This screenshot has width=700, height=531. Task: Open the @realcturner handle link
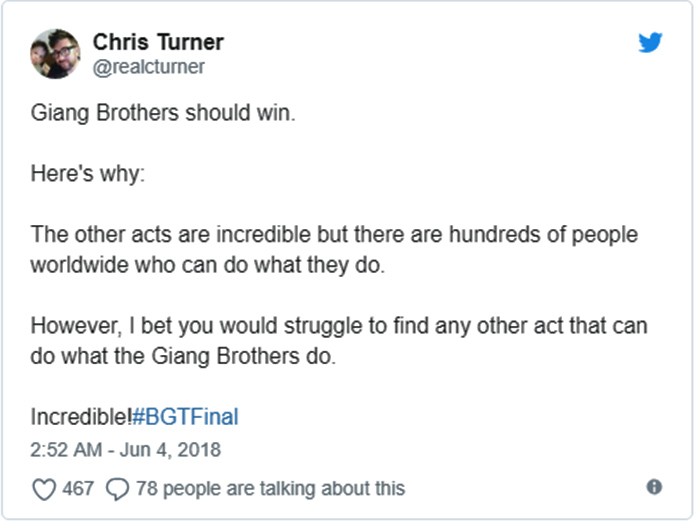point(148,67)
